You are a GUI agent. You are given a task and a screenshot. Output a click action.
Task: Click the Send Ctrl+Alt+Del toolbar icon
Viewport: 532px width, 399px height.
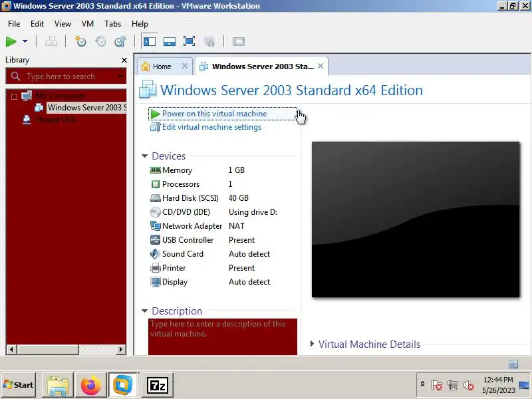tap(51, 41)
